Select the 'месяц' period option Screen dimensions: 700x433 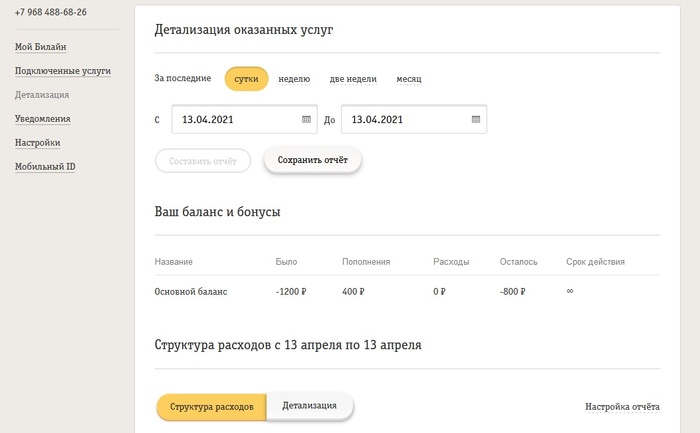click(x=409, y=78)
